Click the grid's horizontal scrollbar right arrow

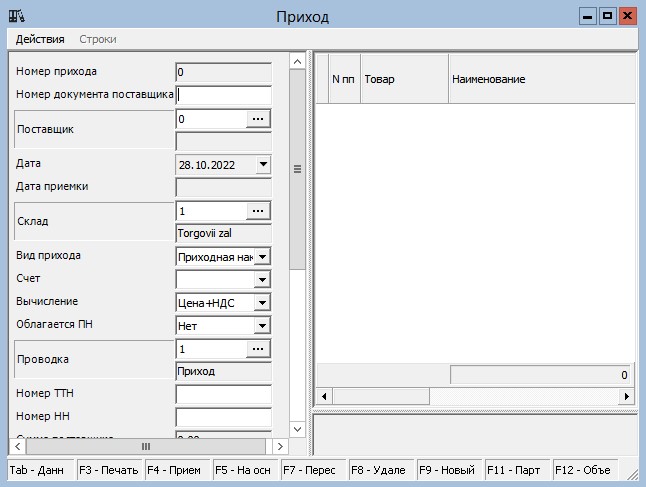(x=627, y=396)
